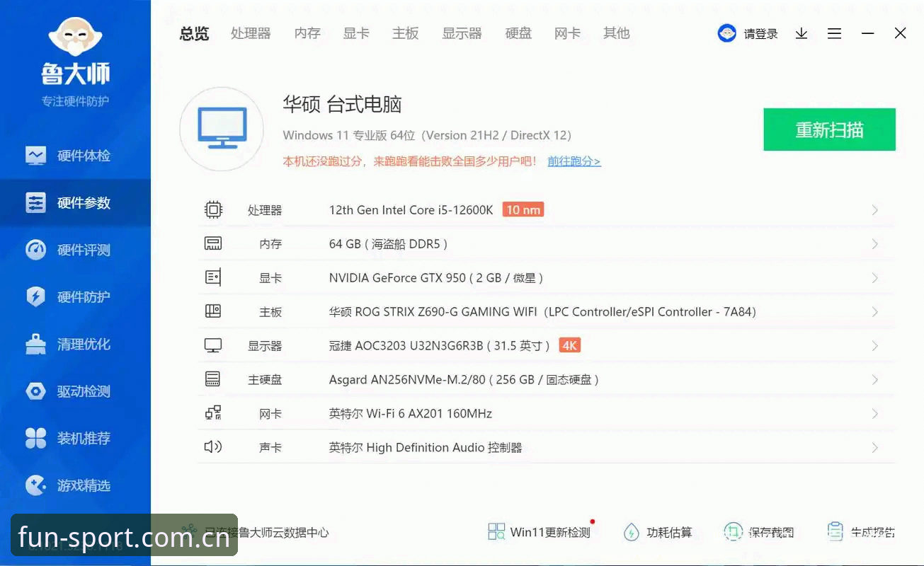
Task: Switch to the 显示器 tab
Action: coord(462,33)
